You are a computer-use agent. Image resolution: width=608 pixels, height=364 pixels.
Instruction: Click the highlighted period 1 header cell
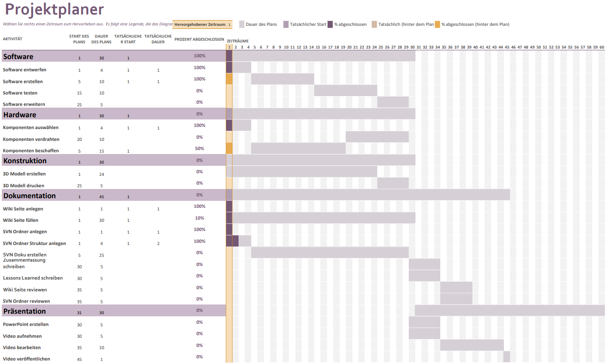pyautogui.click(x=229, y=47)
